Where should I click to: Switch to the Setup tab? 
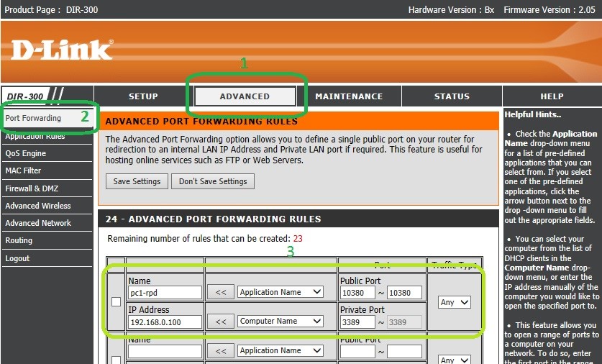pos(143,96)
